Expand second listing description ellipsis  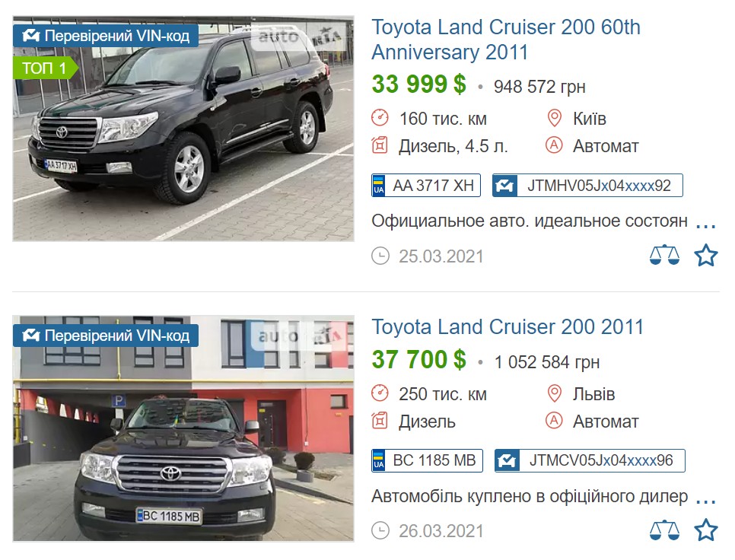(x=705, y=501)
